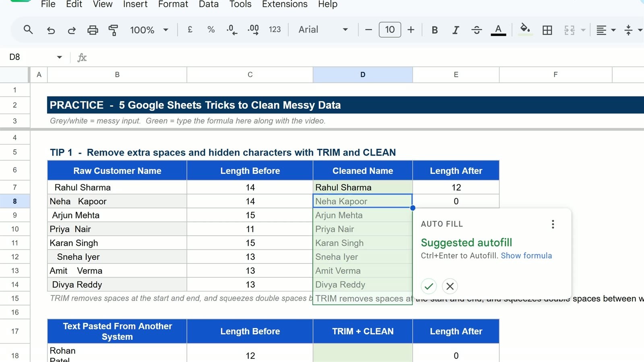
Task: Open more number formats 123
Action: tap(275, 29)
